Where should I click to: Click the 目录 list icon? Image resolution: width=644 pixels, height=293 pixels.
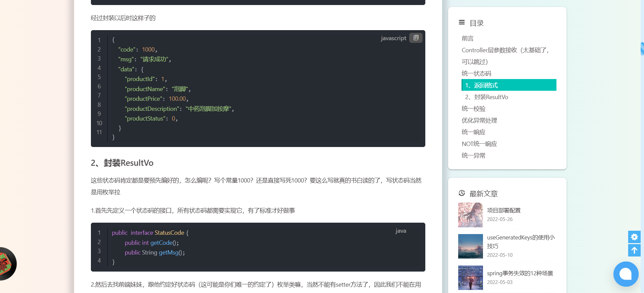462,22
